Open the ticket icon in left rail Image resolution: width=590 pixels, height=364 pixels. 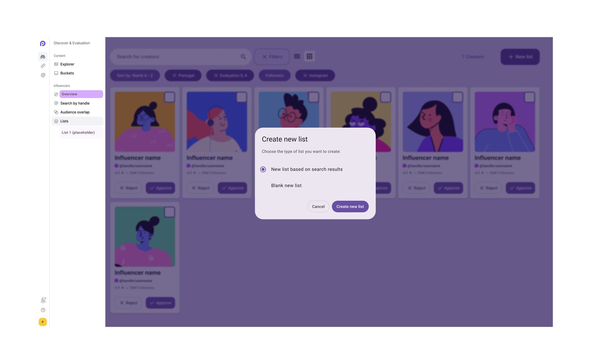[x=43, y=66]
